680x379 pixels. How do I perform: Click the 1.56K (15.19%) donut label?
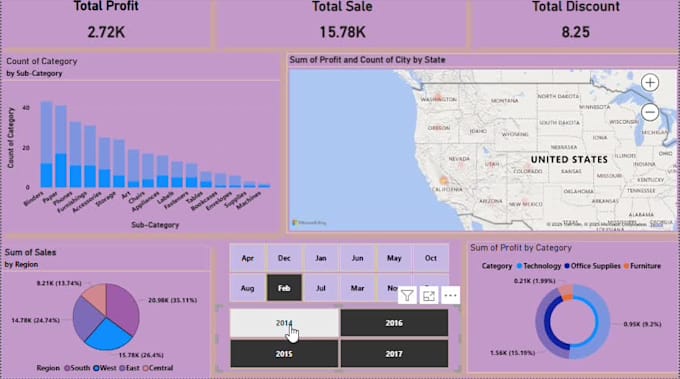click(x=512, y=353)
